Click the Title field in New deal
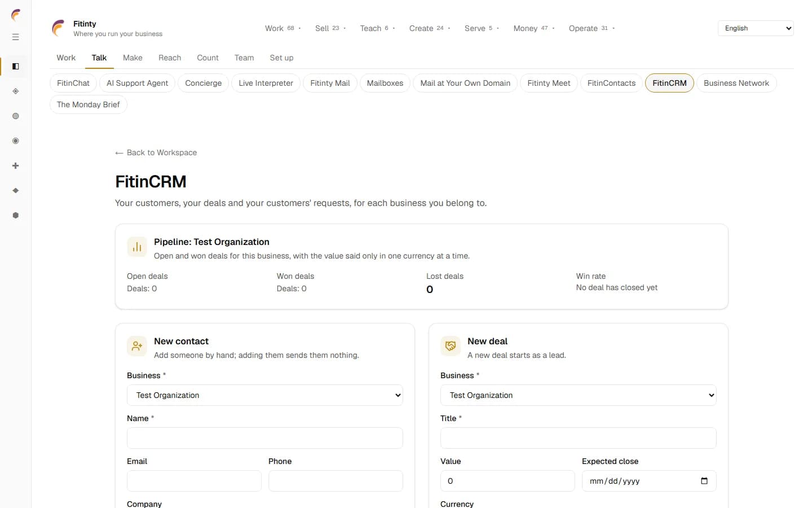This screenshot has height=508, width=812. (579, 438)
